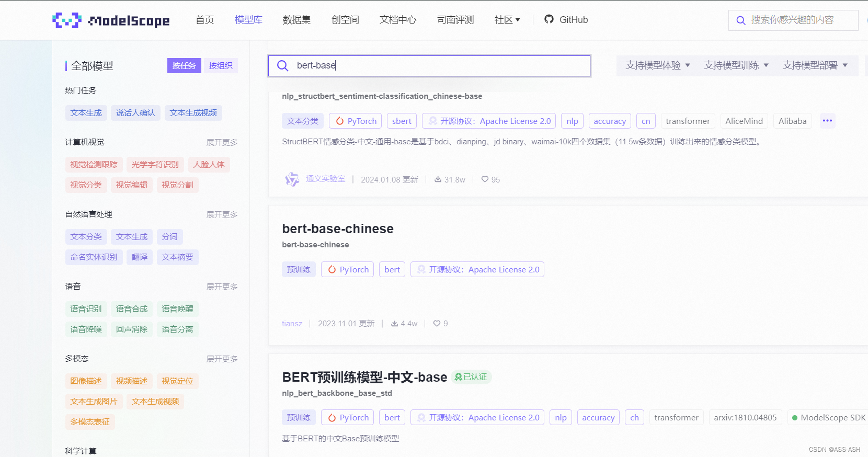Select 回声消除 task tag
Viewport: 868px width, 457px height.
(132, 329)
